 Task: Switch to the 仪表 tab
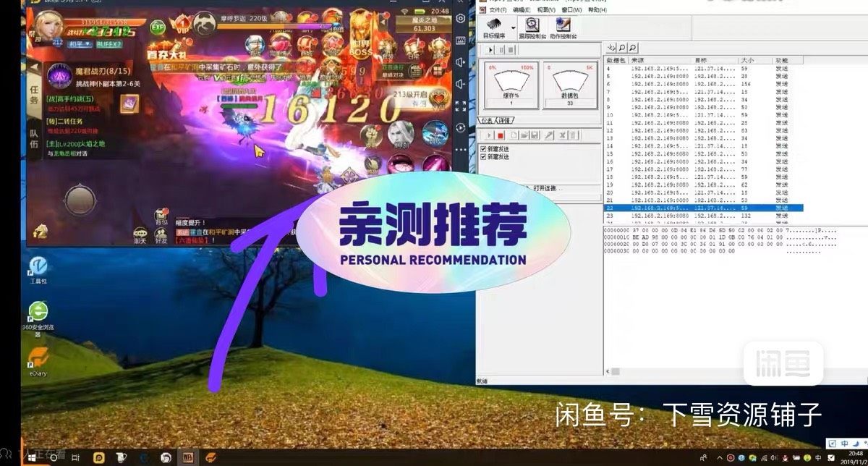point(488,120)
